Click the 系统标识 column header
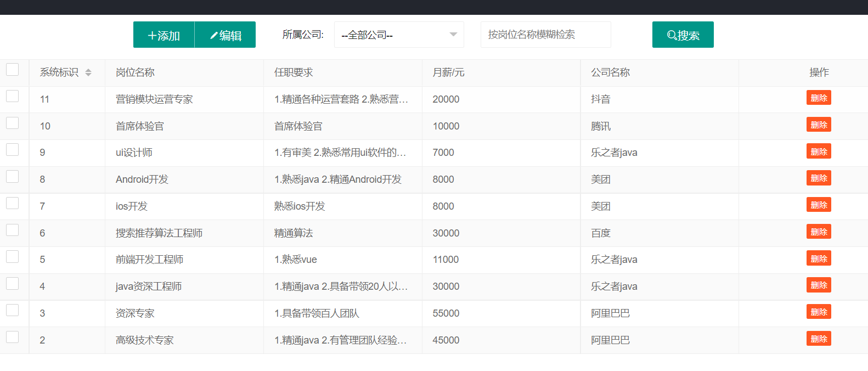 59,72
